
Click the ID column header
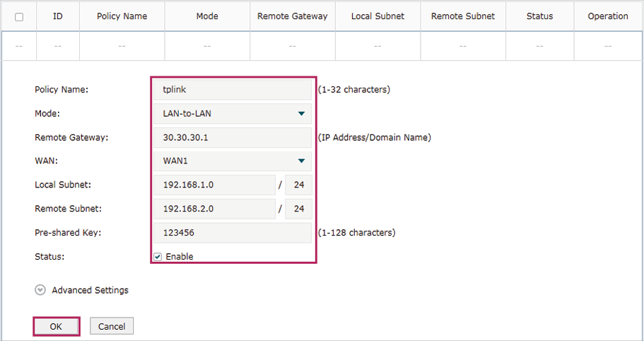coord(58,16)
